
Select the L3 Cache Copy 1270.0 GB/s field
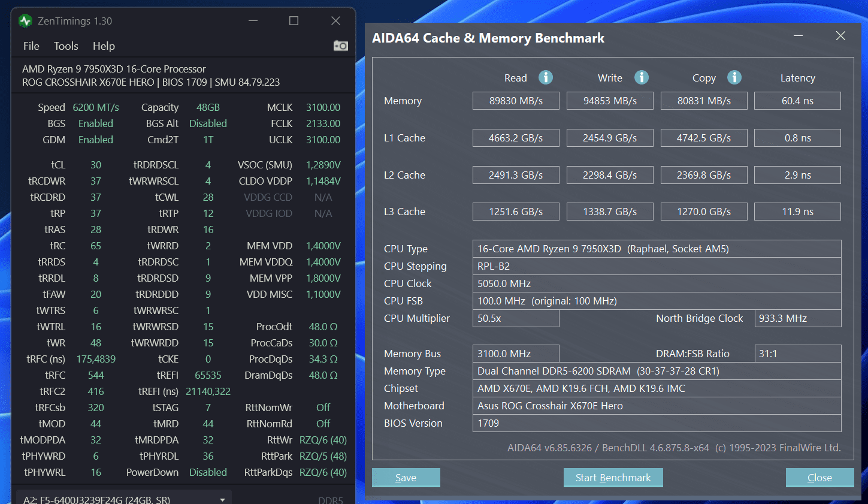point(704,212)
